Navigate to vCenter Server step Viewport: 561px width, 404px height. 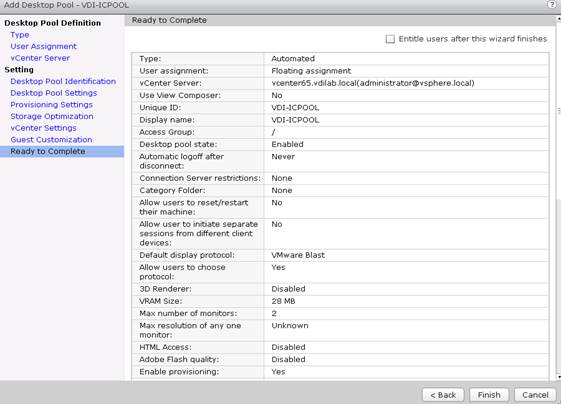click(x=40, y=58)
